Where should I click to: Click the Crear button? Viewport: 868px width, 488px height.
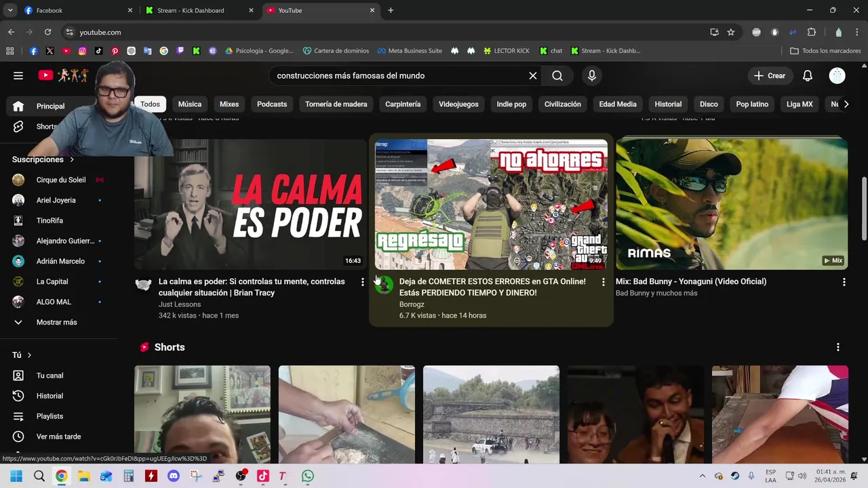[x=770, y=76]
